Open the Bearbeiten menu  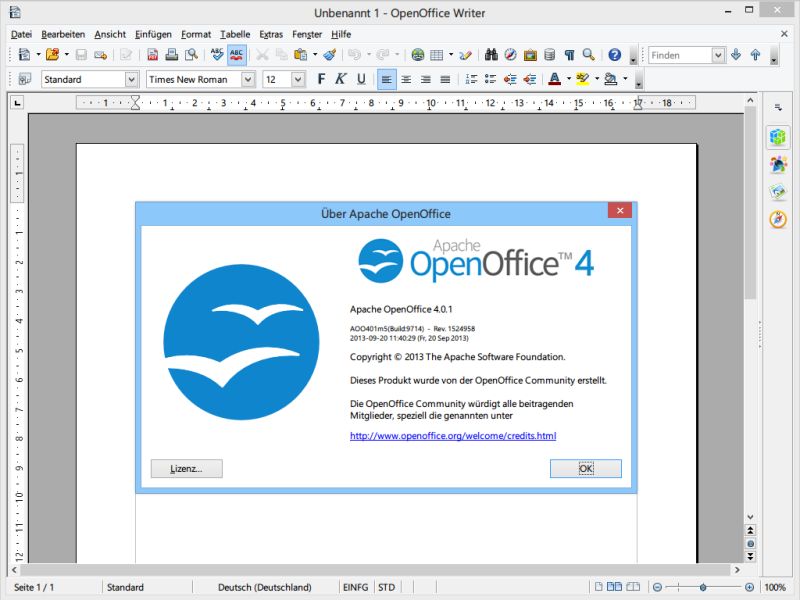63,34
